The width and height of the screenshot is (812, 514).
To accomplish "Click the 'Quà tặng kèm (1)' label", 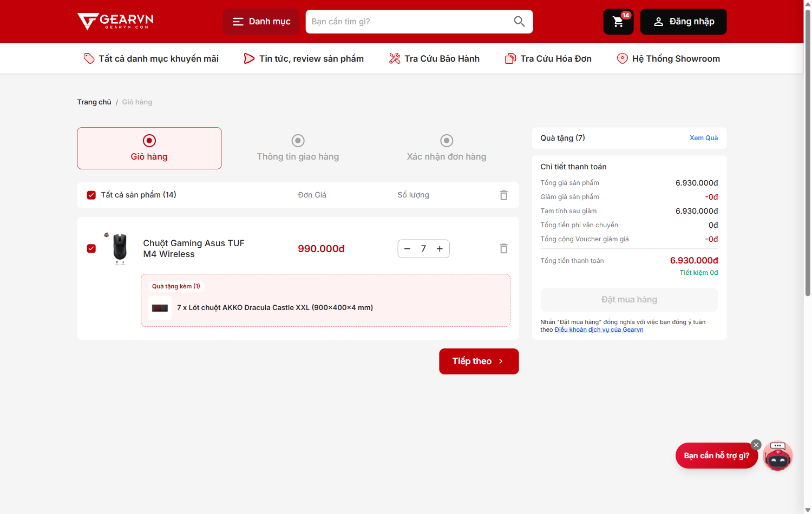I will (176, 286).
